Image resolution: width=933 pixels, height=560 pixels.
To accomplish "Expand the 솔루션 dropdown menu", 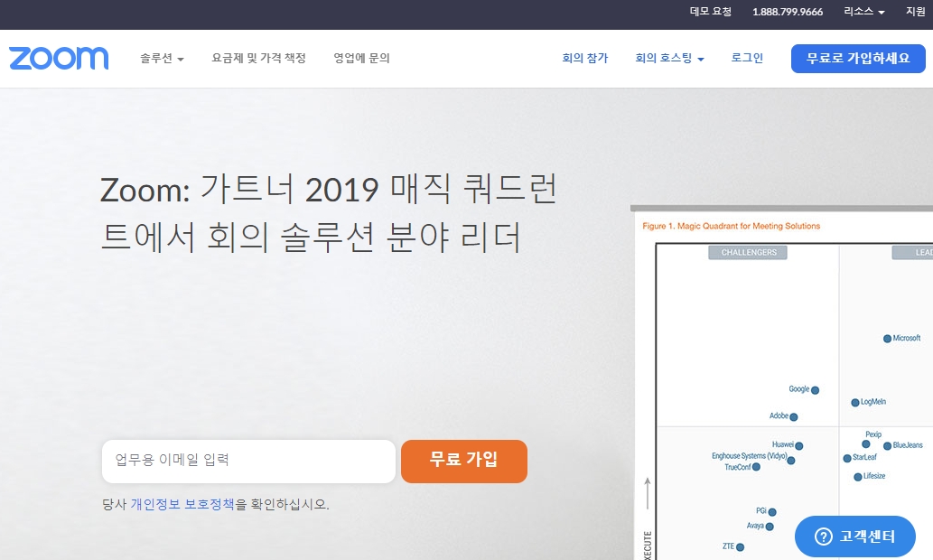I will (162, 59).
